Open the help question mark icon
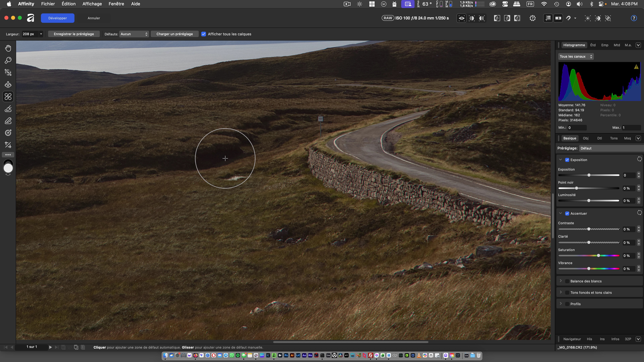The width and height of the screenshot is (644, 362). [634, 18]
